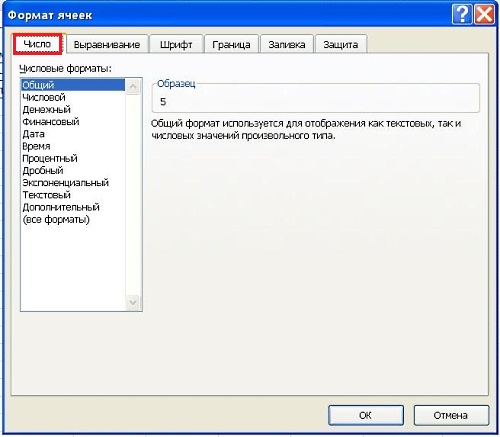
Task: Pick Финансовый from the format list
Action: 51,122
